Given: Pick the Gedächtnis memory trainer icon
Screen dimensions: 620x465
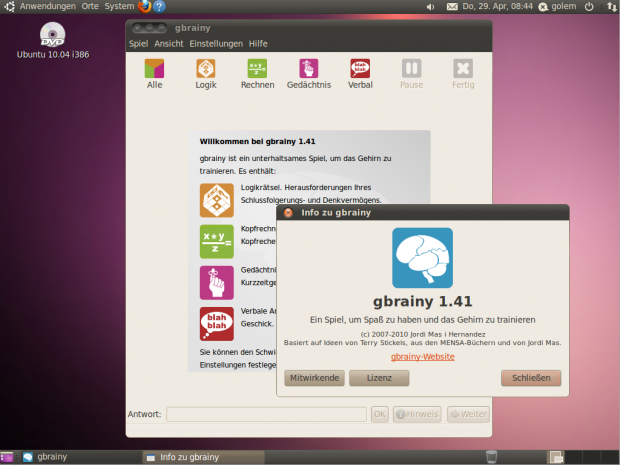Looking at the screenshot, I should 309,74.
